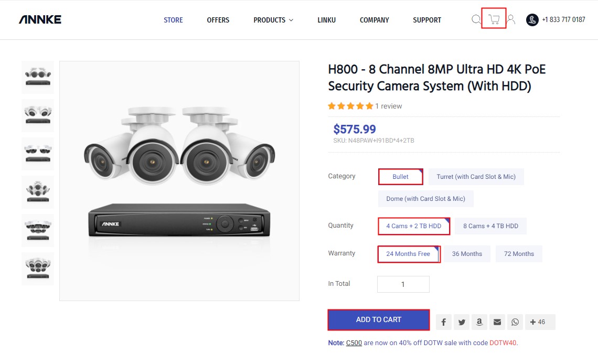Click the DOTW40 promo code
Viewport: 598px width, 364px height.
[x=503, y=343]
